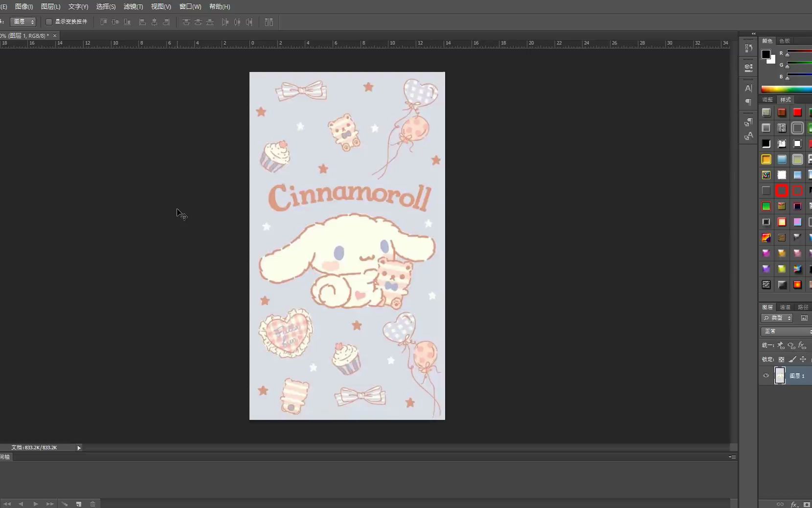Click the link layers icon at panel bottom
The image size is (812, 508).
click(x=780, y=504)
